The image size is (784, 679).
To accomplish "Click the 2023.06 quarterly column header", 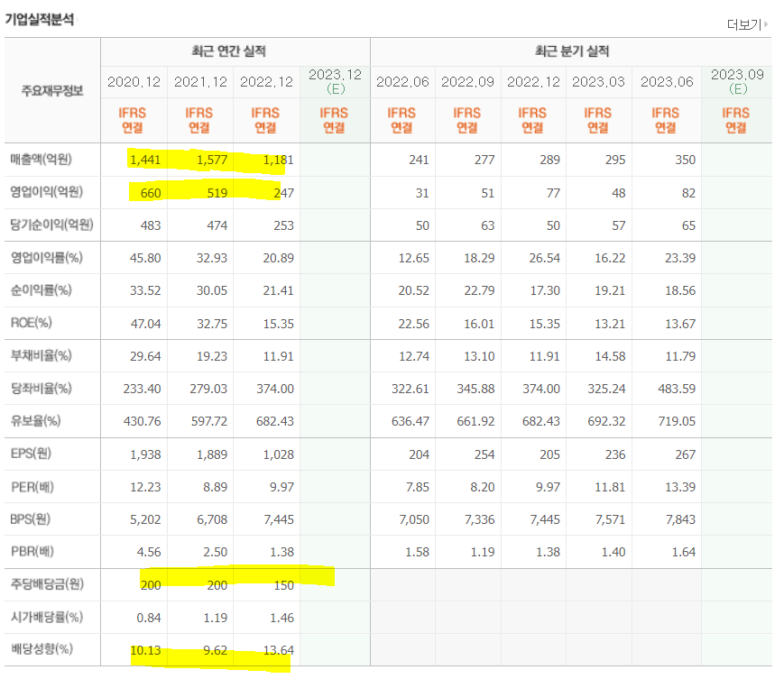I will tap(667, 82).
